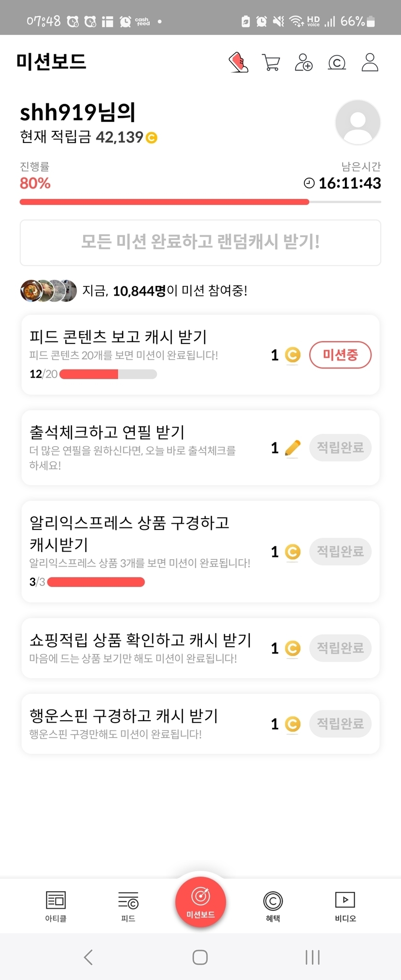Tap the gray profile avatar picture
401x980 pixels.
[358, 122]
